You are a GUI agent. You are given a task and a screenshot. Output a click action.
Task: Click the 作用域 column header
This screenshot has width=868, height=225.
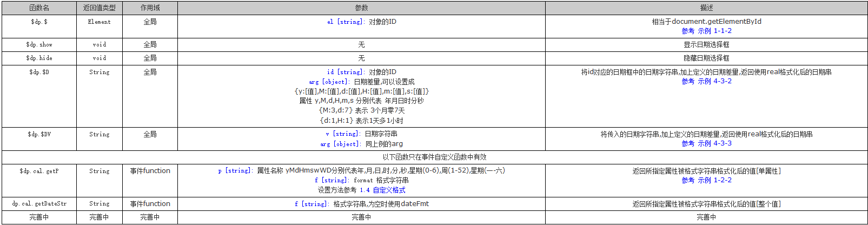pos(150,8)
